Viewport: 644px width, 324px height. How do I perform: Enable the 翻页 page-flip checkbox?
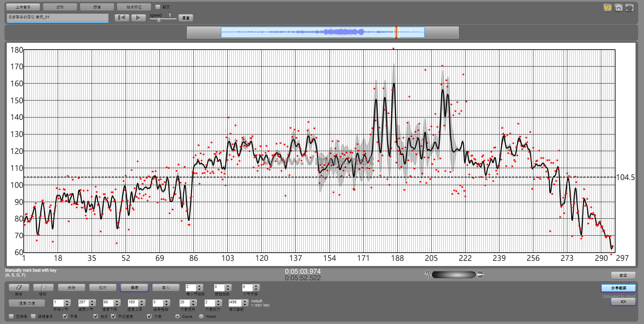coord(158,7)
